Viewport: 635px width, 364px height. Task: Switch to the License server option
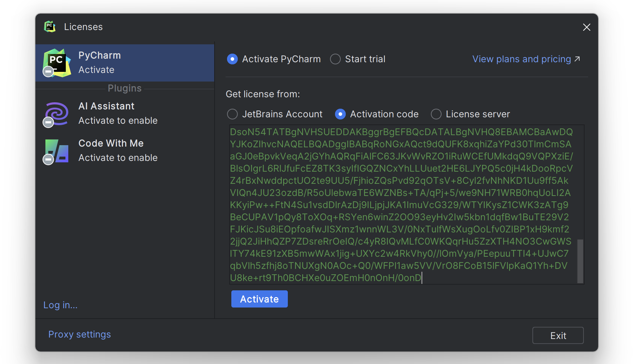coord(436,114)
